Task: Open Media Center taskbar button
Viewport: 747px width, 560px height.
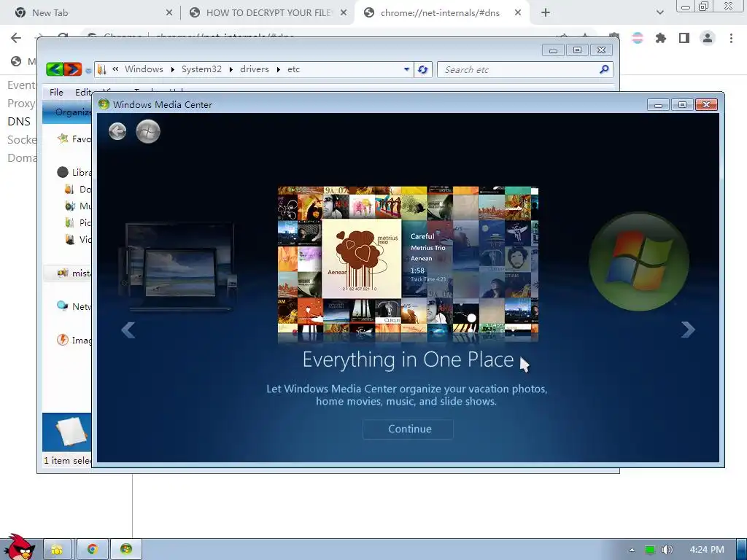Action: pyautogui.click(x=126, y=550)
